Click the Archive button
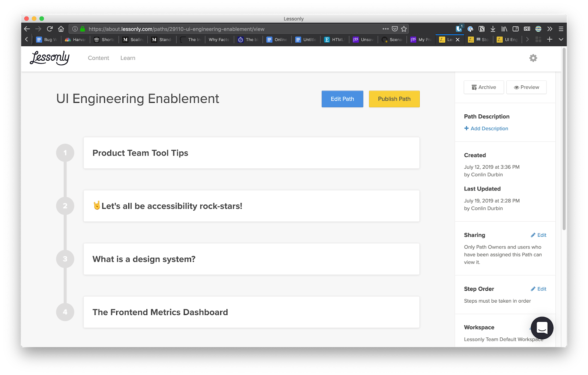Image resolution: width=588 pixels, height=375 pixels. click(484, 87)
